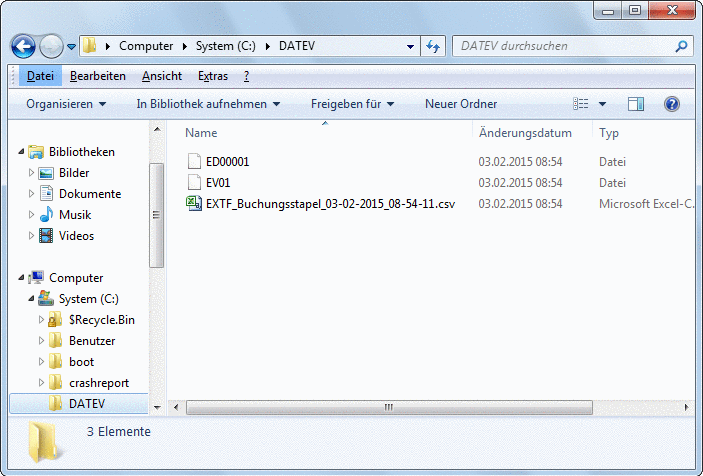Click the Bibliotheken library icon

click(x=36, y=152)
